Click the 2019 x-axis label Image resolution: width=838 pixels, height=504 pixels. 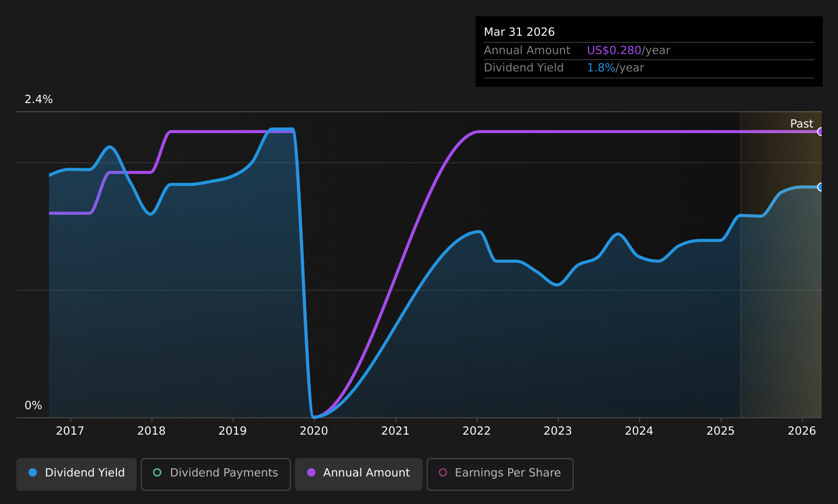point(233,431)
